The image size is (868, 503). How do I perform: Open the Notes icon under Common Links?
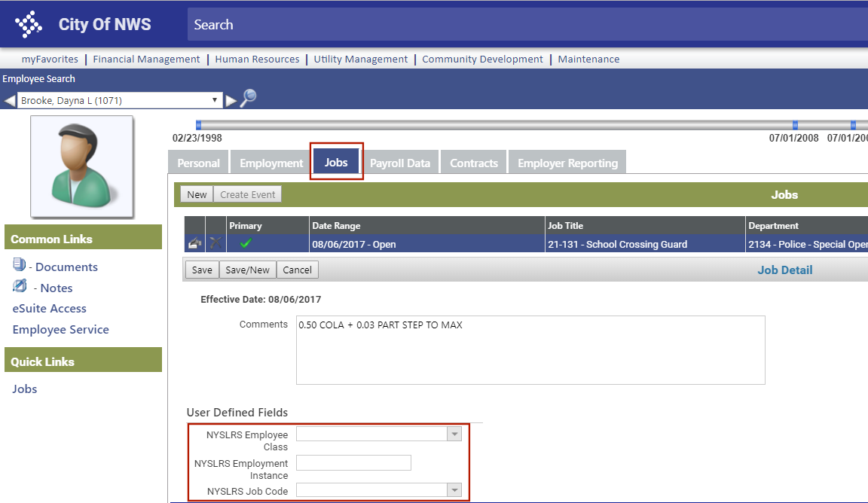[x=20, y=286]
